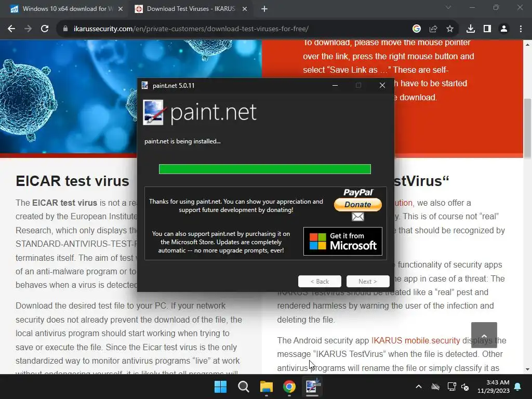Viewport: 532px width, 399px height.
Task: Click the URL address bar field
Action: point(237,29)
